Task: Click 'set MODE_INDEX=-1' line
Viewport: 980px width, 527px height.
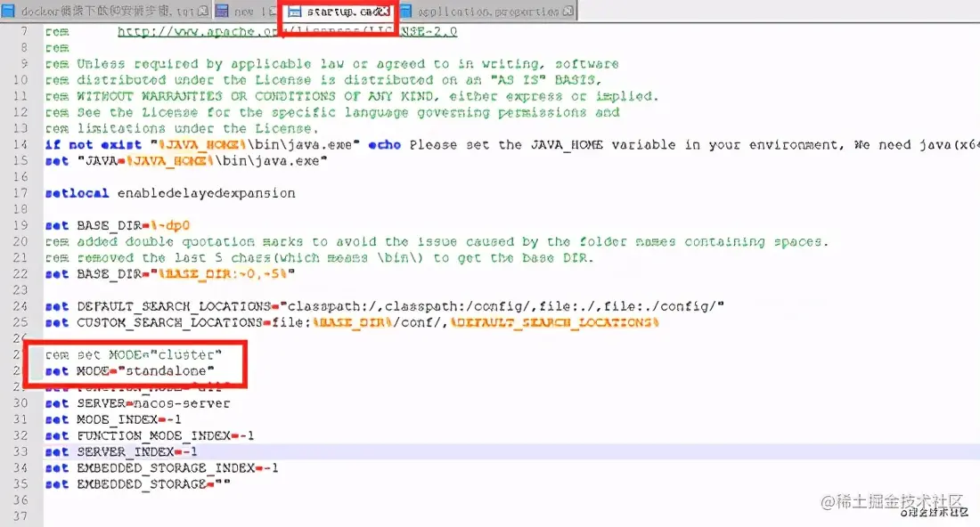Action: (113, 419)
